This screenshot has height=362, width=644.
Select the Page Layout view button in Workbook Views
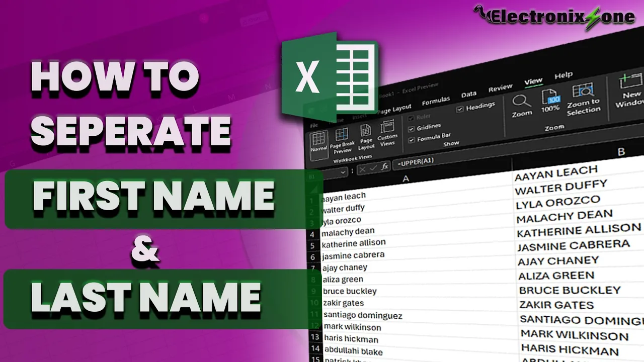(x=366, y=137)
